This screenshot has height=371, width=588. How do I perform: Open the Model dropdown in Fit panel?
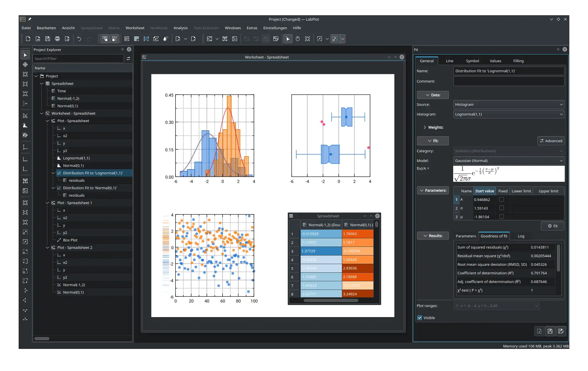508,160
